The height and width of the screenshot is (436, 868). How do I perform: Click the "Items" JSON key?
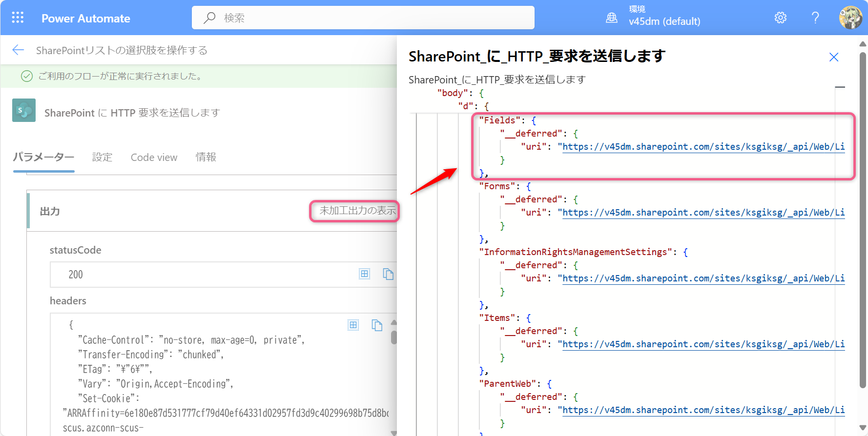tap(497, 318)
